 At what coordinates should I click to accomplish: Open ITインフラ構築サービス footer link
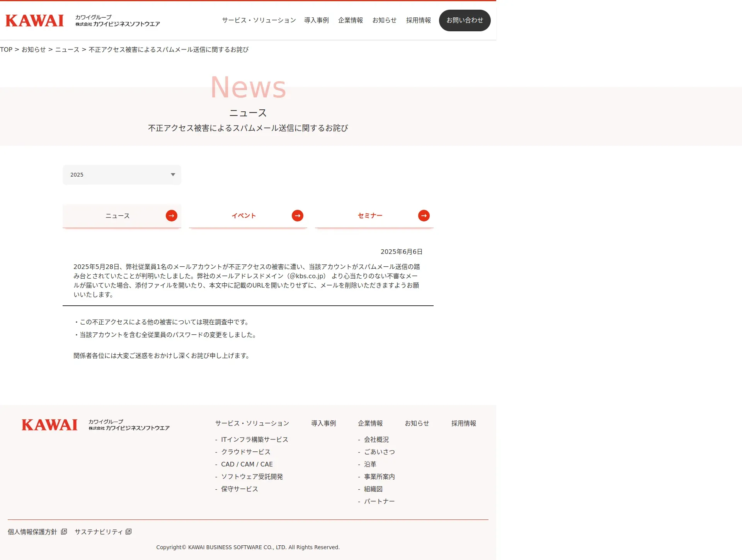tap(254, 439)
